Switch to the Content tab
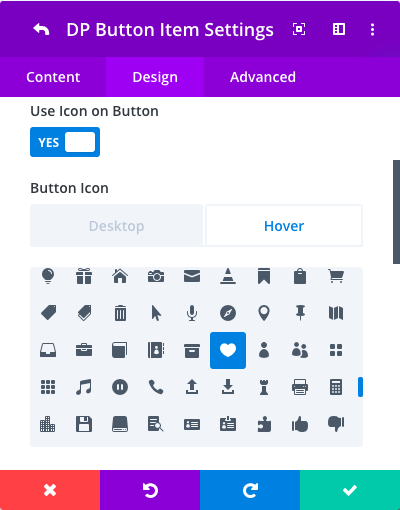 coord(53,77)
